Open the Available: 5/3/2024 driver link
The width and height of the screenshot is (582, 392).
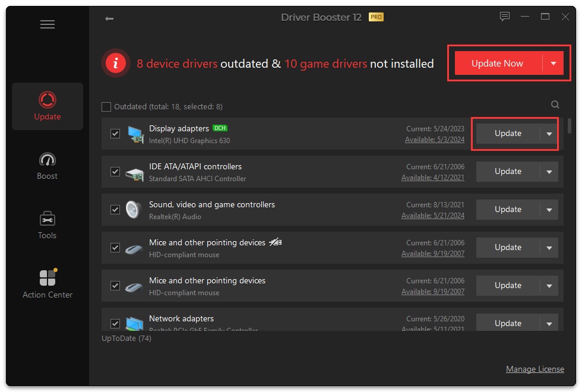point(435,140)
